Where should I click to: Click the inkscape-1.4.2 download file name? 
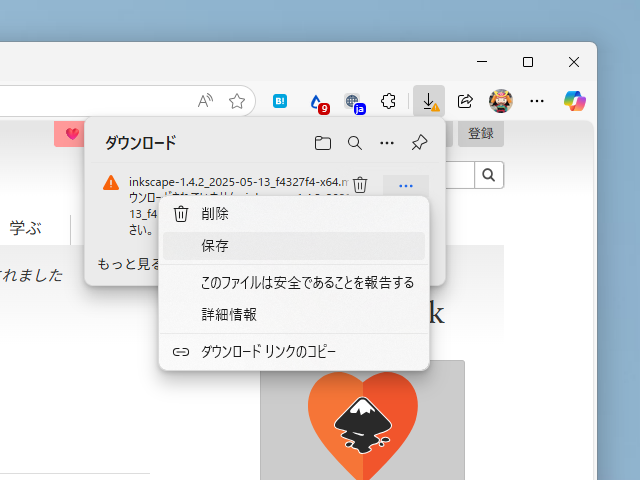tap(239, 182)
